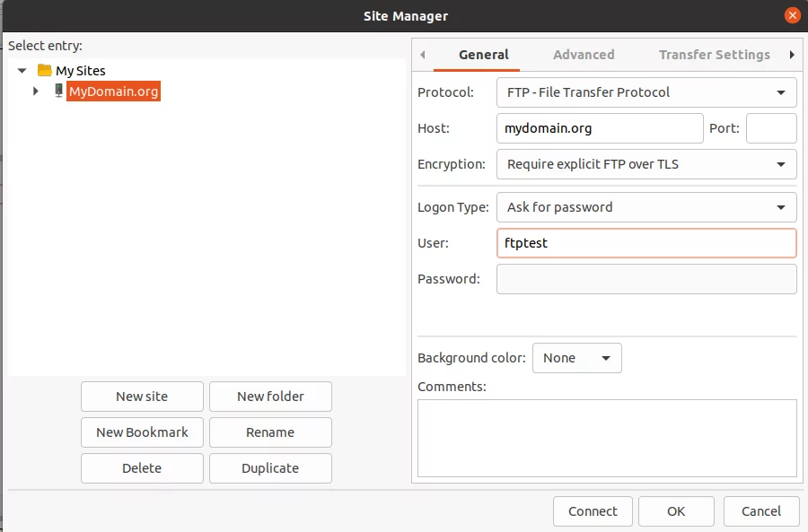
Task: Click the New Bookmark button
Action: coord(142,432)
